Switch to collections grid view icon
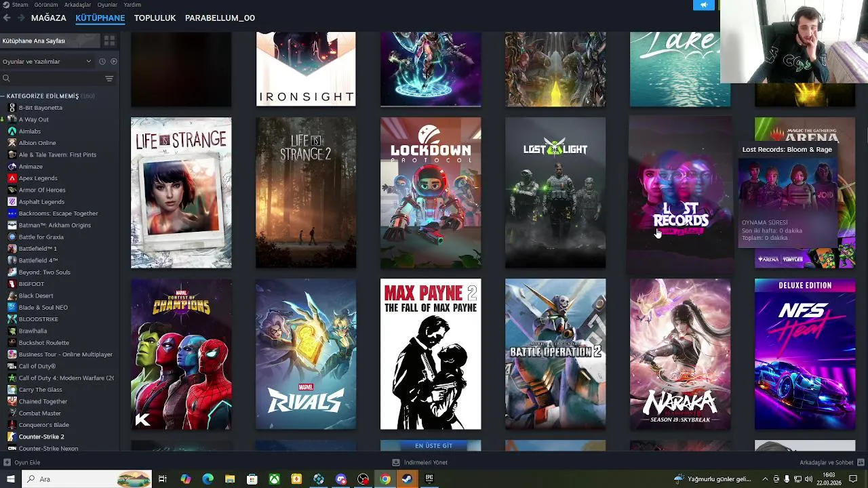 [x=109, y=41]
